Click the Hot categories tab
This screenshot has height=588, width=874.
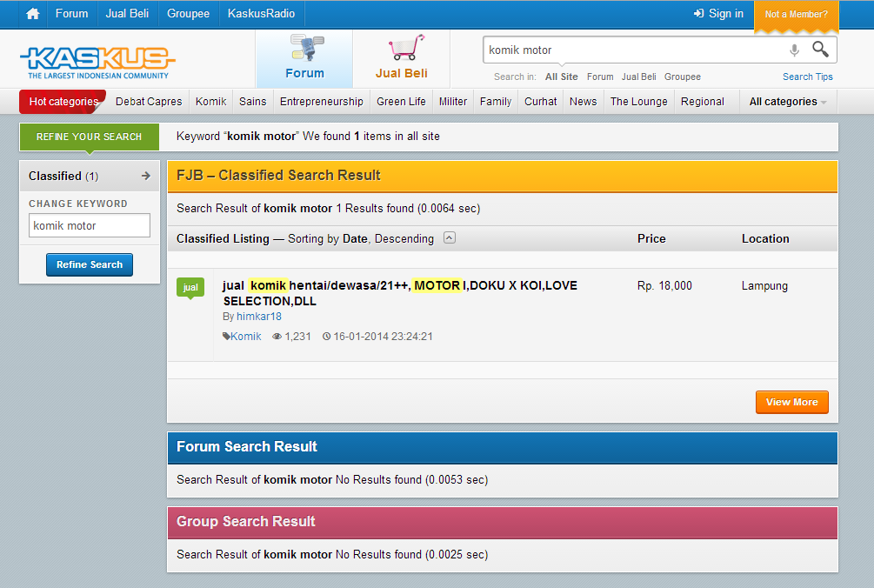(x=63, y=102)
